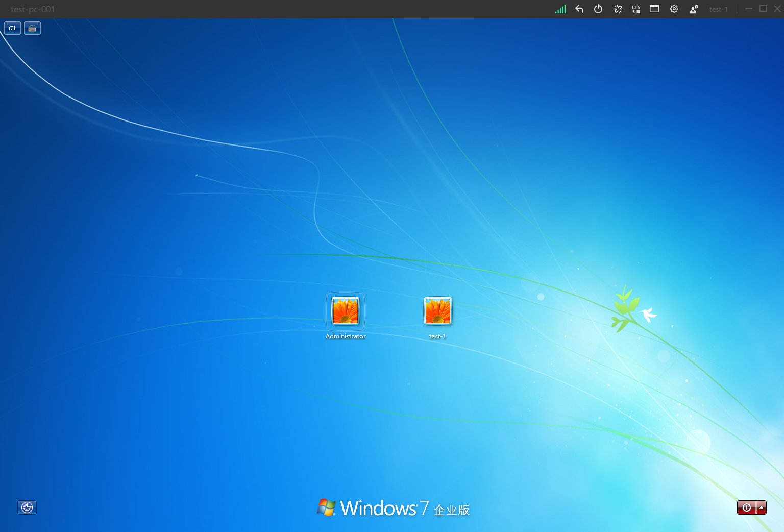Viewport: 784px width, 532px height.
Task: Click the CH input language button
Action: point(12,28)
